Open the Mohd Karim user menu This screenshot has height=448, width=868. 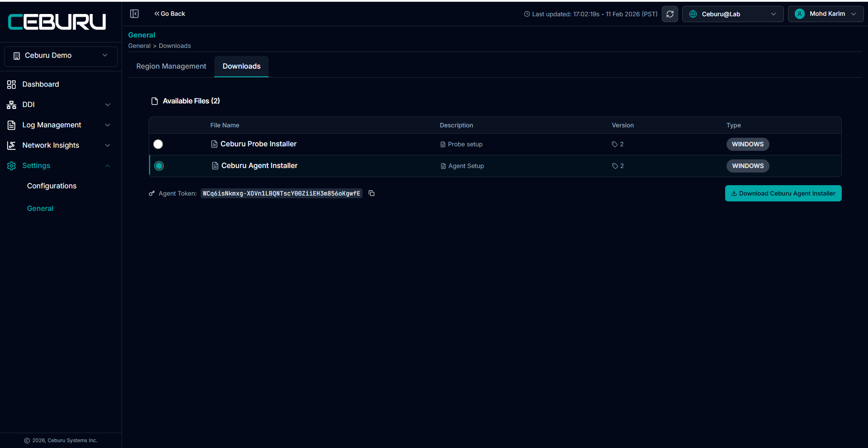click(826, 14)
